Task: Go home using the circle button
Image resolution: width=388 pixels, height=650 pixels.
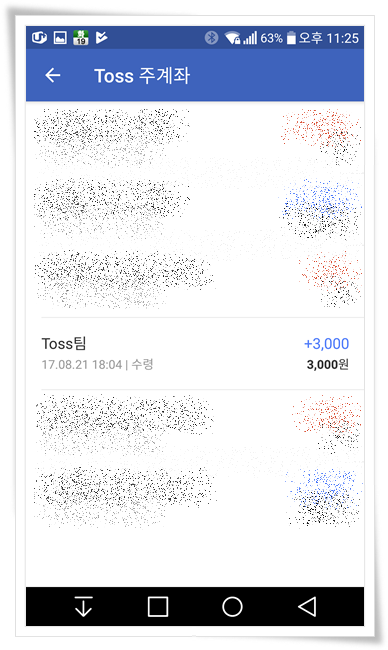Action: (232, 606)
